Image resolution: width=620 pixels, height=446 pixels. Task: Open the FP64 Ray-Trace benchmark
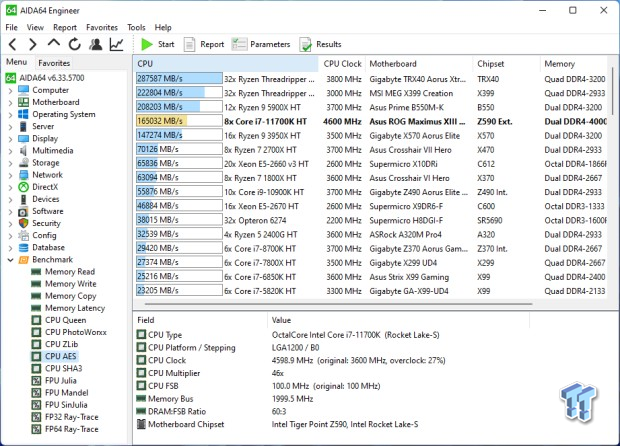tap(65, 429)
